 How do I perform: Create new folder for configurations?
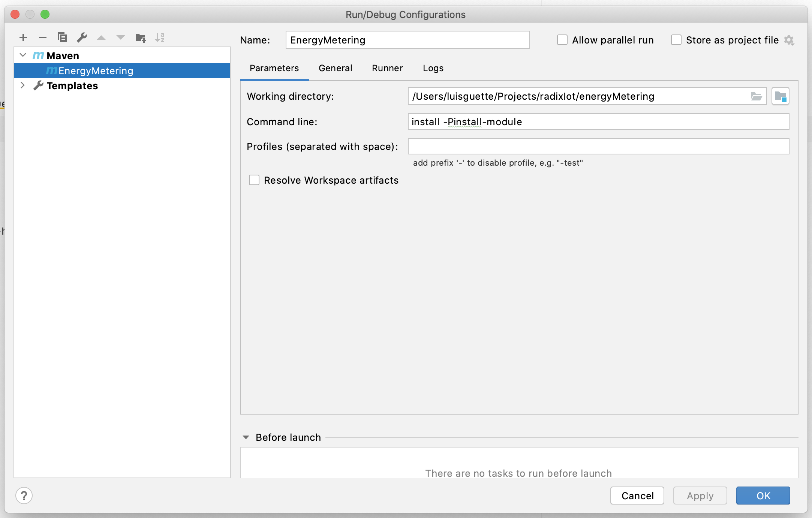(141, 37)
